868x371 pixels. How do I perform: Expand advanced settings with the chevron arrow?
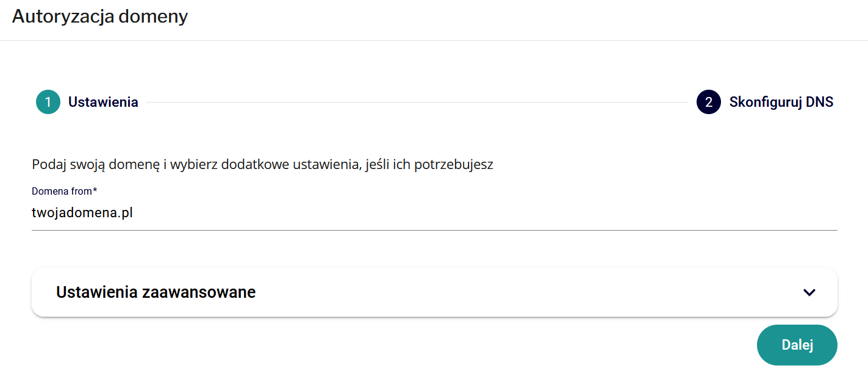[809, 292]
